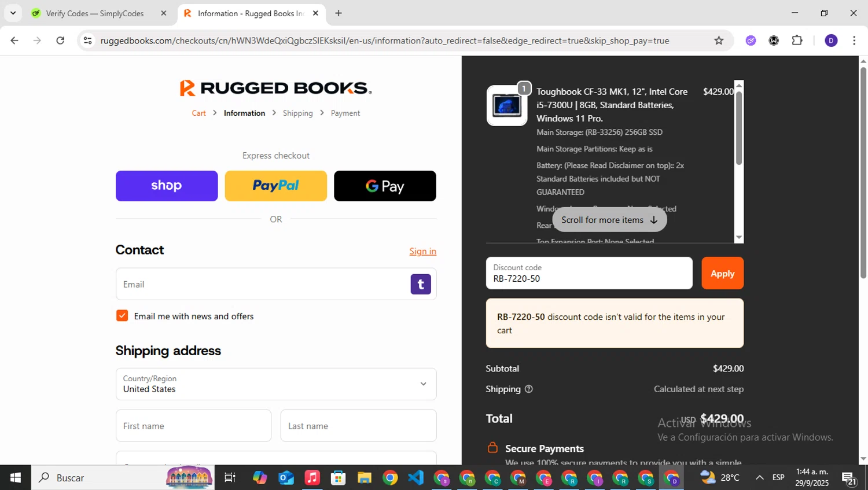Viewport: 868px width, 490px height.
Task: Open the plain Chrome icon on taskbar
Action: tap(390, 478)
